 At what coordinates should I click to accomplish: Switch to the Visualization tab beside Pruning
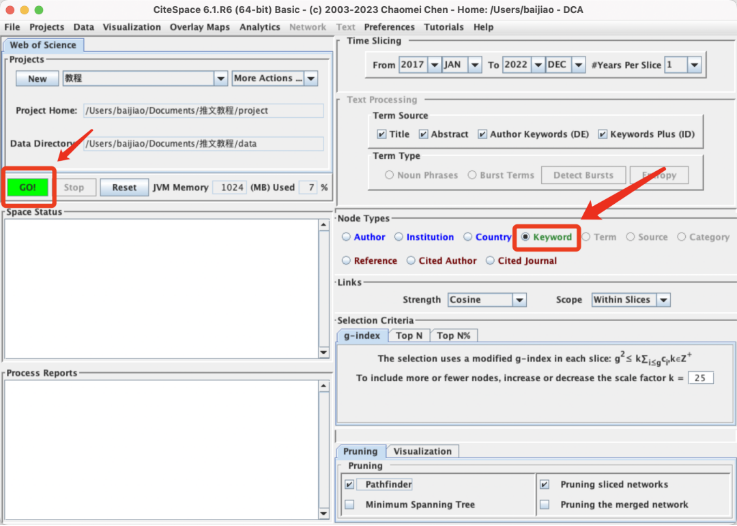(x=422, y=451)
